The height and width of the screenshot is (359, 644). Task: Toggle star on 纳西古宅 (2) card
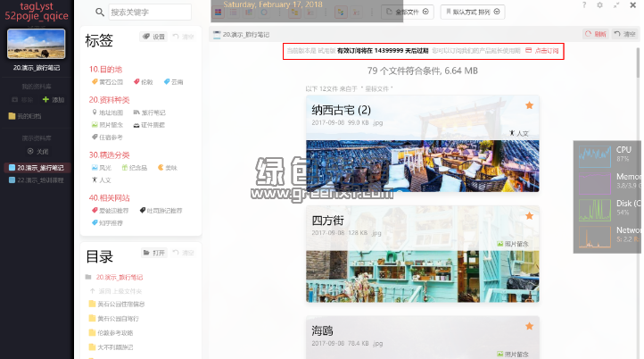coord(530,105)
